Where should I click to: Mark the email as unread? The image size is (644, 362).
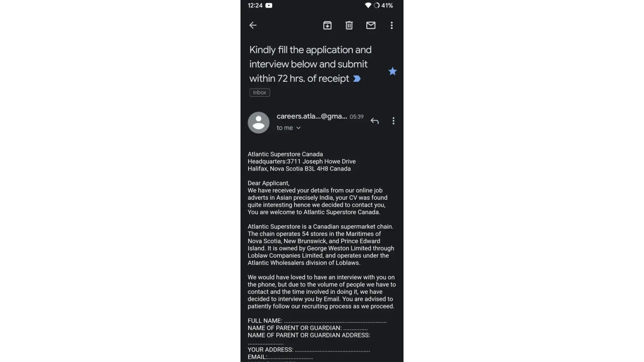(371, 25)
